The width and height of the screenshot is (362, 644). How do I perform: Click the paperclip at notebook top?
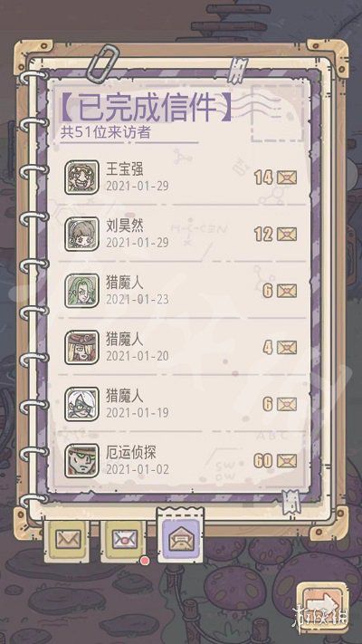point(104,63)
